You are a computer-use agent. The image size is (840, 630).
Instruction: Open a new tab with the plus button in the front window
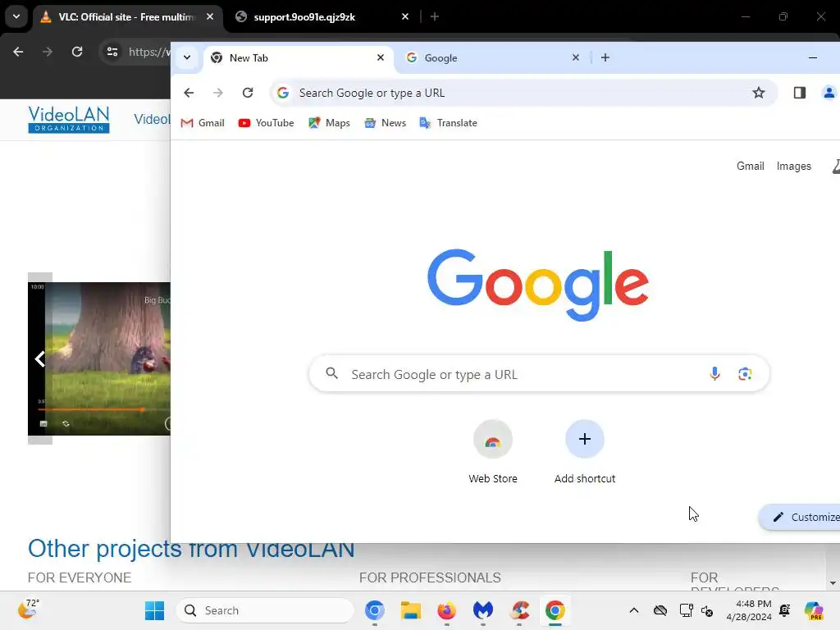pyautogui.click(x=605, y=58)
